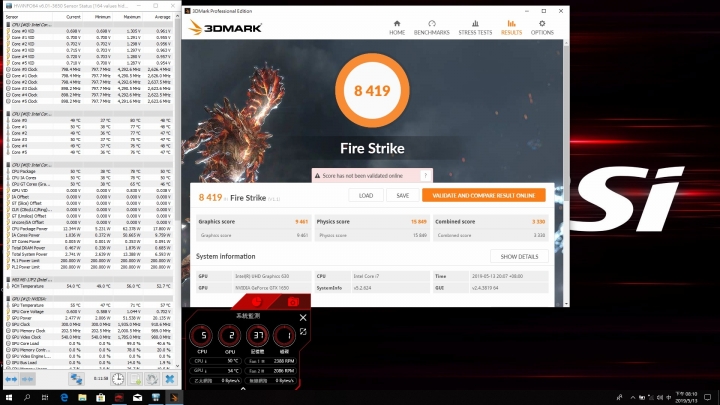Screen dimensions: 720x405
Task: Click the memory gauge showing 37
Action: pyautogui.click(x=257, y=336)
